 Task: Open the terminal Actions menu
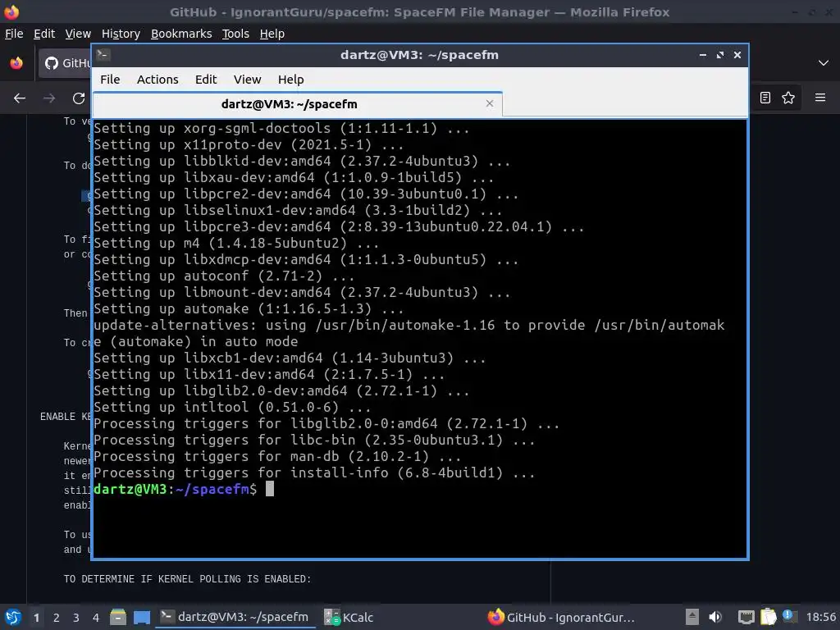coord(157,80)
